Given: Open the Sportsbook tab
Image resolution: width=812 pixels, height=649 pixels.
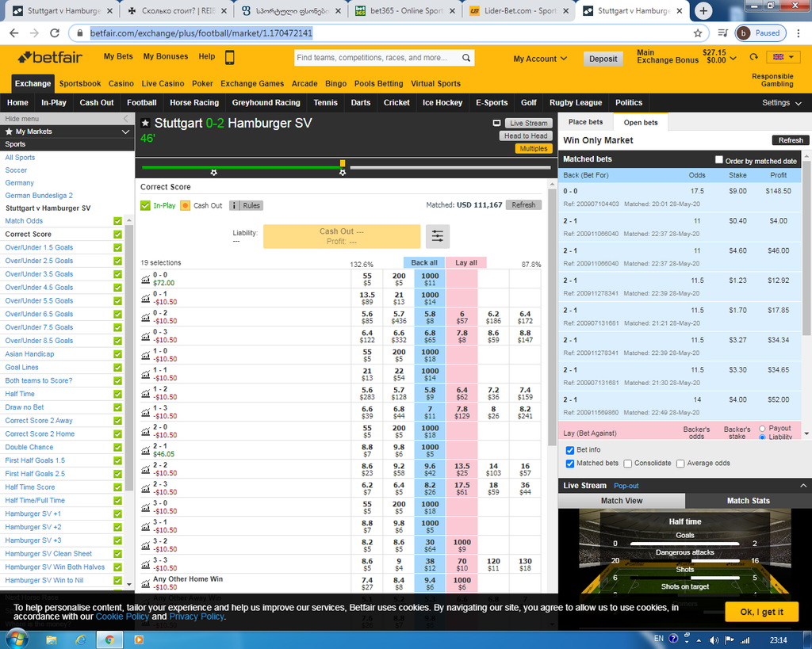Looking at the screenshot, I should tap(80, 84).
